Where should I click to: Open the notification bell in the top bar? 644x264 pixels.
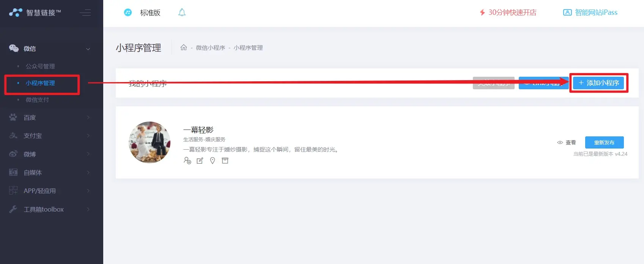coord(182,13)
